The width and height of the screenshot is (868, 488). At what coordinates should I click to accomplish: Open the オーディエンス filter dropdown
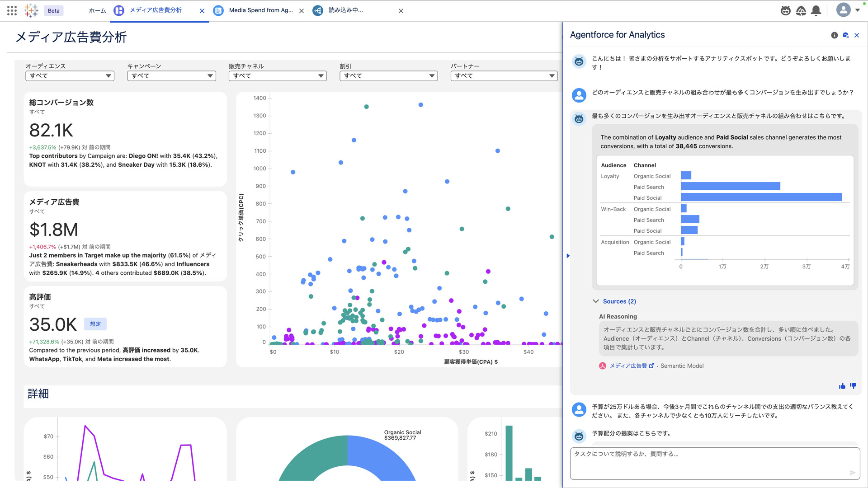pyautogui.click(x=70, y=76)
